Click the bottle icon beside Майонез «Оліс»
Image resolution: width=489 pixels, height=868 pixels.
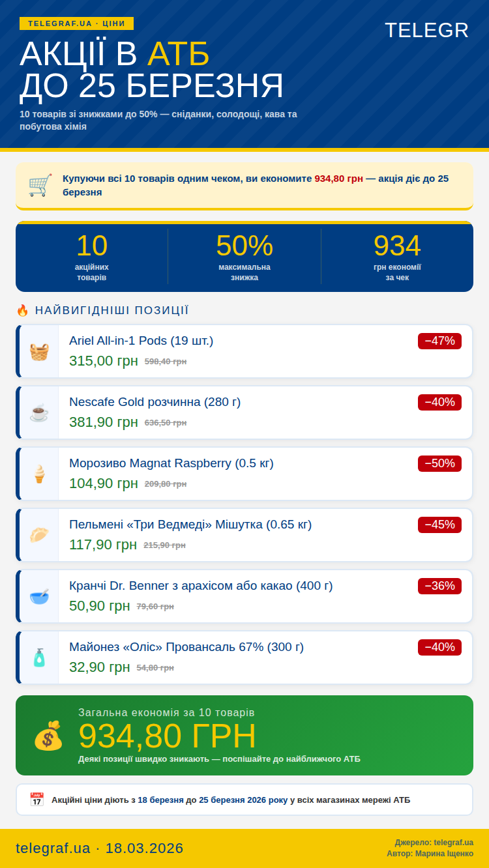pyautogui.click(x=39, y=658)
